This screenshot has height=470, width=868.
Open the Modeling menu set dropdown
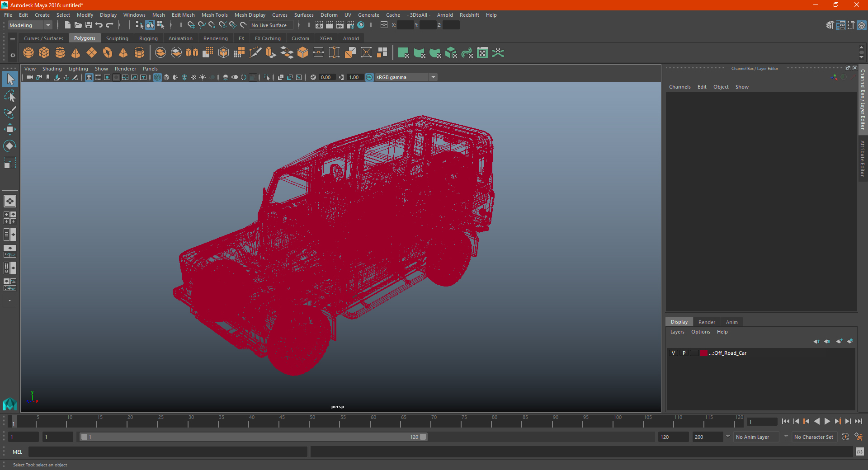tap(30, 25)
